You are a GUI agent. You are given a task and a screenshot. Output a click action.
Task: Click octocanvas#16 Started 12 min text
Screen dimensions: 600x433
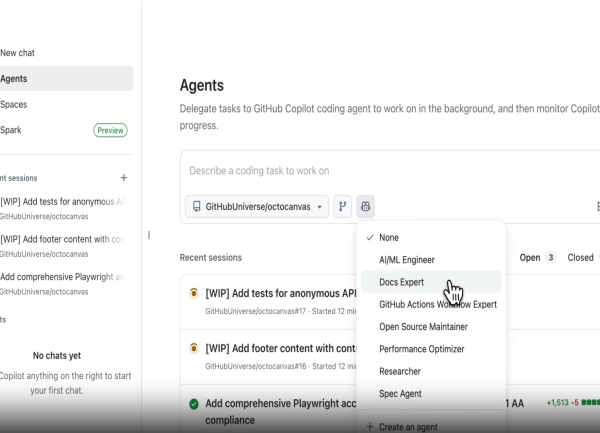tap(281, 366)
